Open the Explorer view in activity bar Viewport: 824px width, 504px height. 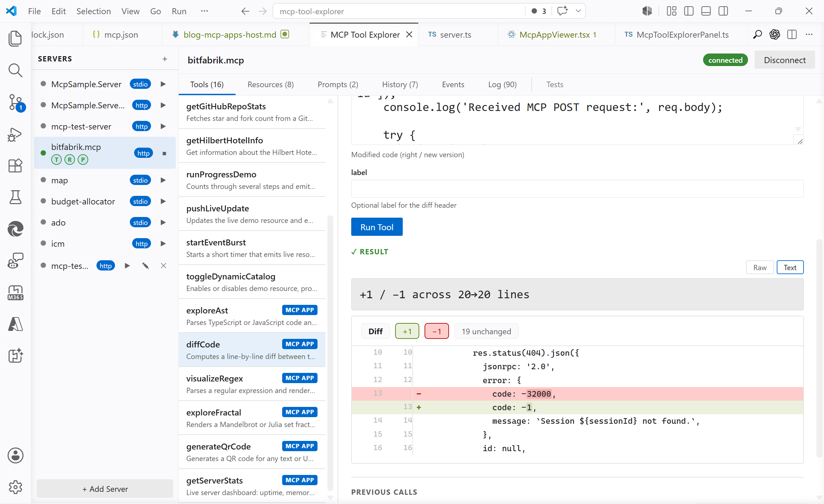click(x=15, y=38)
